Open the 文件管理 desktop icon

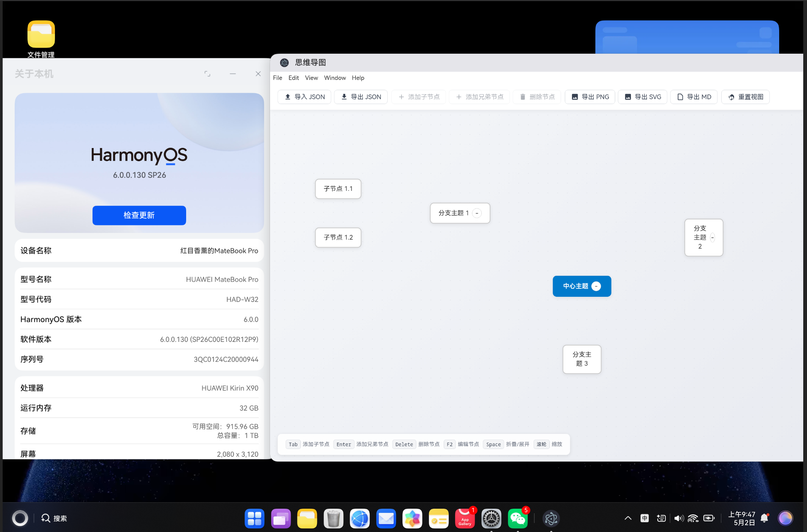pos(41,39)
